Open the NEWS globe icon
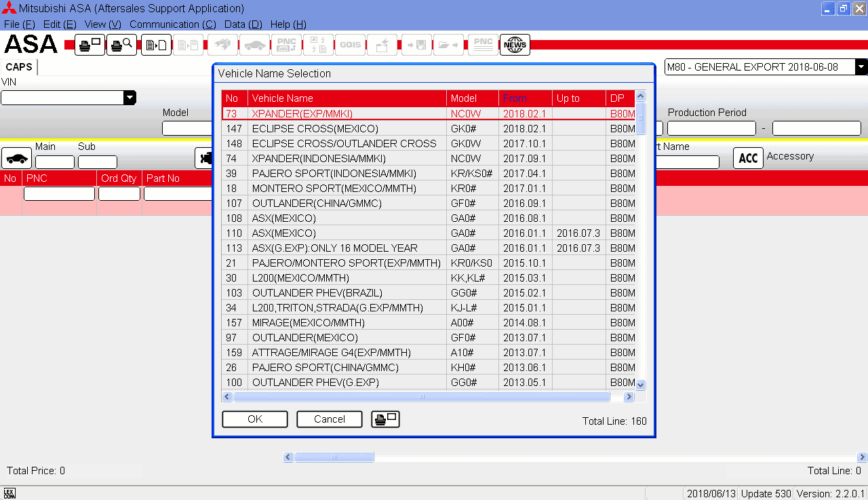Screen dimensions: 868x500 coord(515,45)
